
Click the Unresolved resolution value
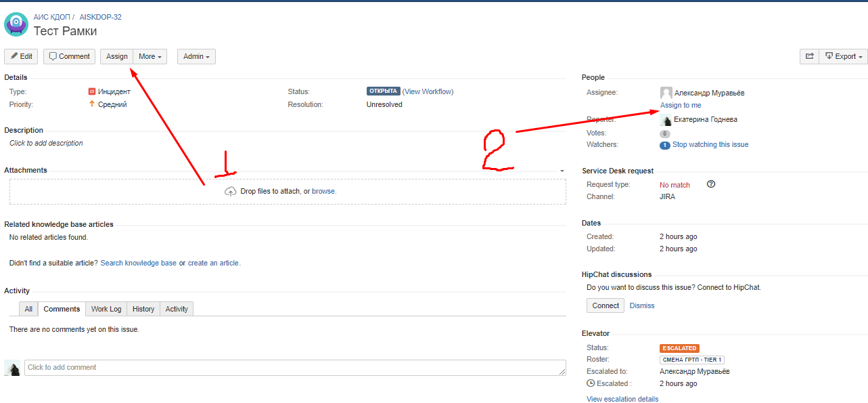(x=384, y=105)
